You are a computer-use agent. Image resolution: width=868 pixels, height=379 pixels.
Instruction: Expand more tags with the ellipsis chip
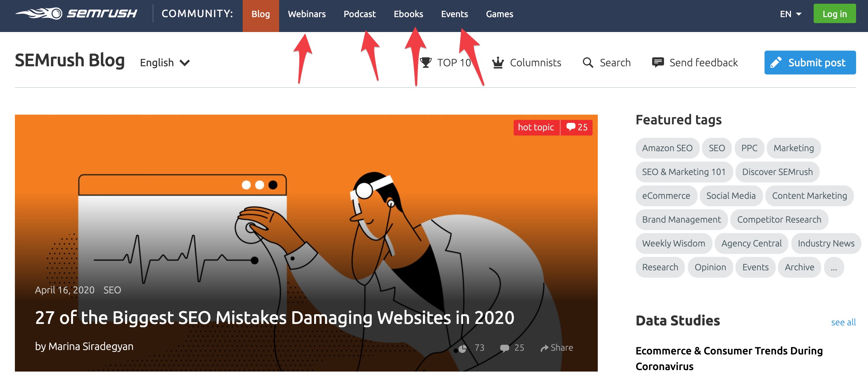[x=834, y=267]
